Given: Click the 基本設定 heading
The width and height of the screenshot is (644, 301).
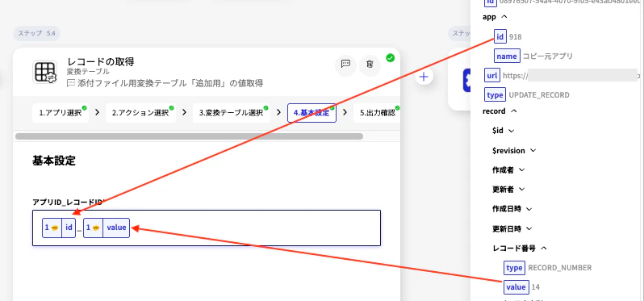Looking at the screenshot, I should 54,161.
